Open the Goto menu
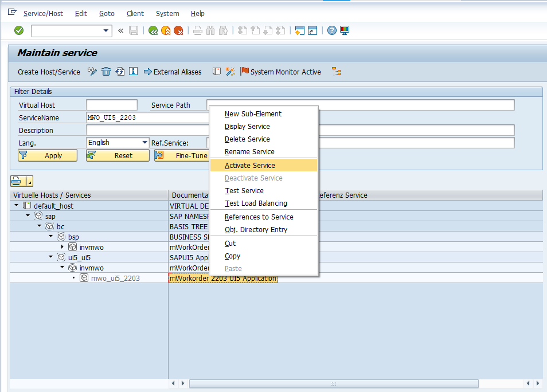 pos(107,13)
